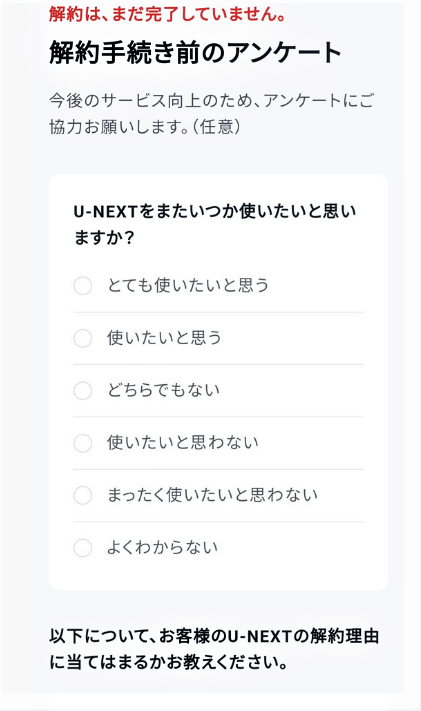Click the とても使いたいと思う option label

pyautogui.click(x=188, y=286)
